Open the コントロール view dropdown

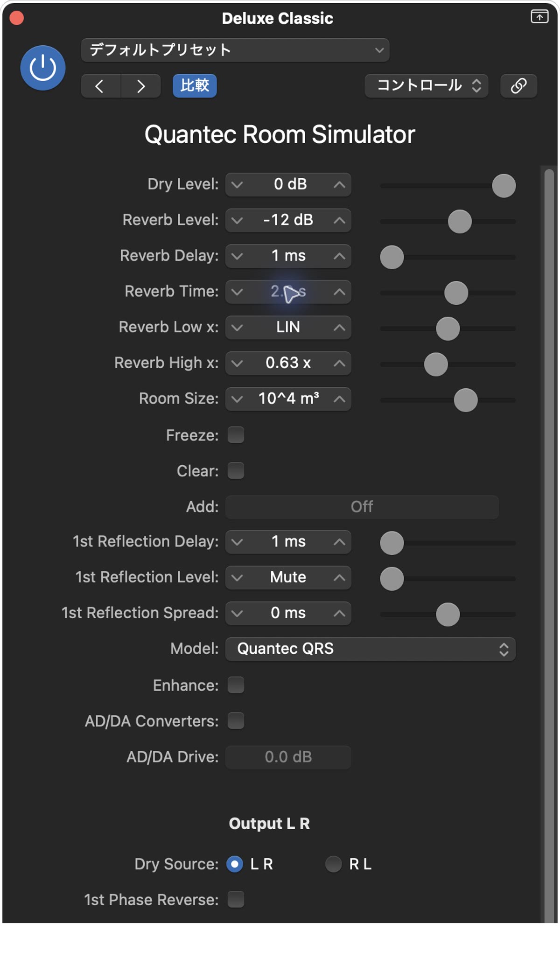(x=426, y=86)
